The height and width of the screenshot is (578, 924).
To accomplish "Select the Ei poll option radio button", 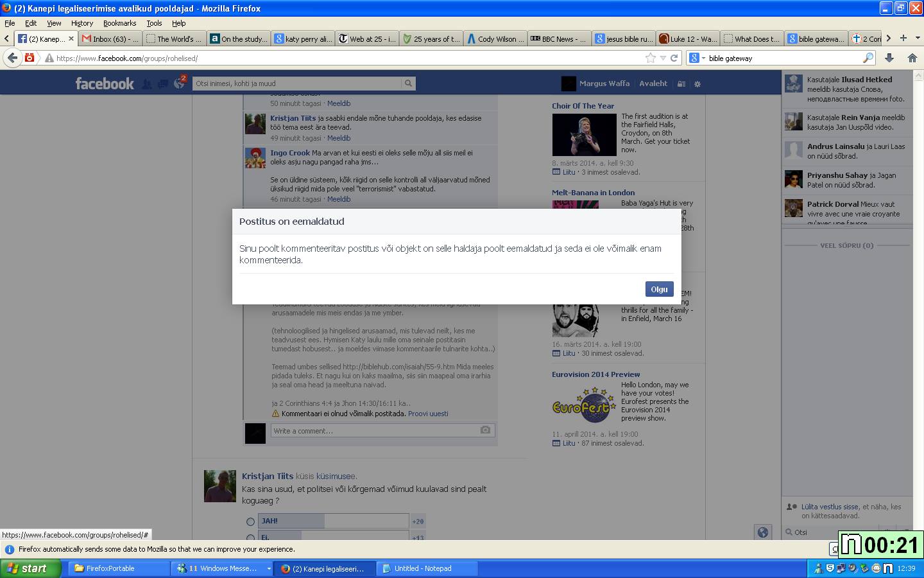I will point(250,538).
